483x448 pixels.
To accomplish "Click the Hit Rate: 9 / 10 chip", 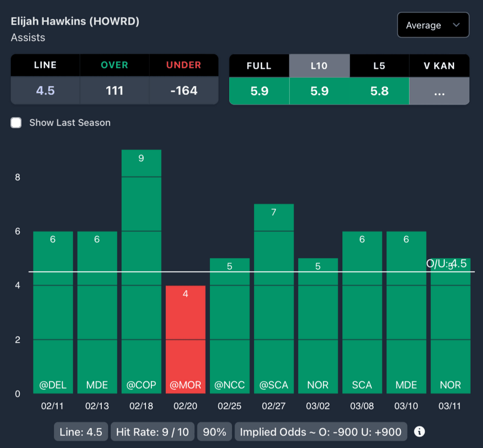I will point(152,431).
